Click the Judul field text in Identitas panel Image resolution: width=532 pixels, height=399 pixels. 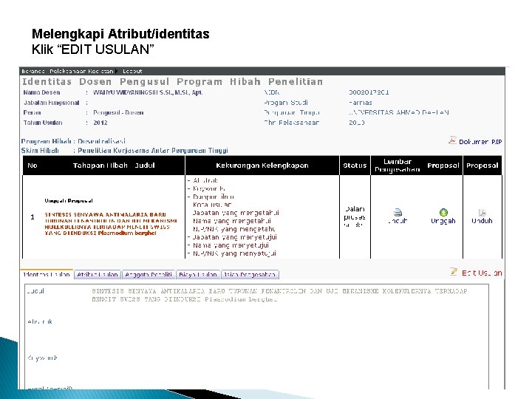pyautogui.click(x=279, y=295)
